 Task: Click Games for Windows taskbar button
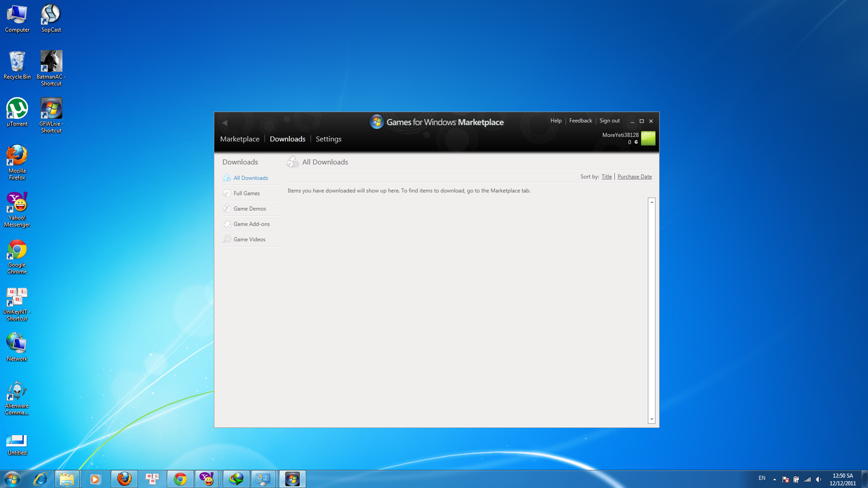(292, 479)
